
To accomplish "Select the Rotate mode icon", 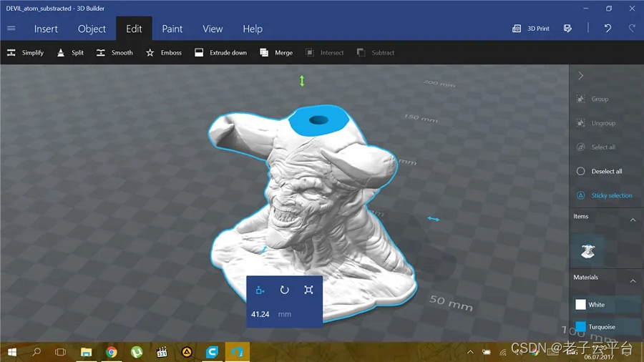I will [x=284, y=290].
